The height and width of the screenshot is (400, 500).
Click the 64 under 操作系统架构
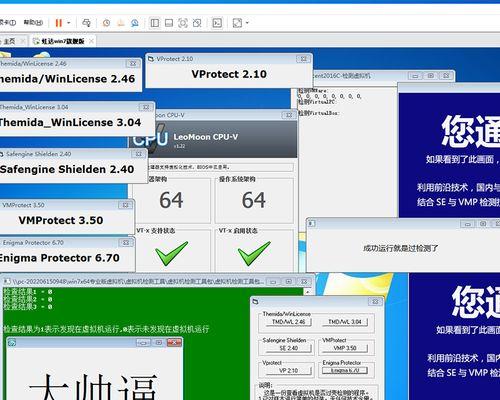pos(254,200)
